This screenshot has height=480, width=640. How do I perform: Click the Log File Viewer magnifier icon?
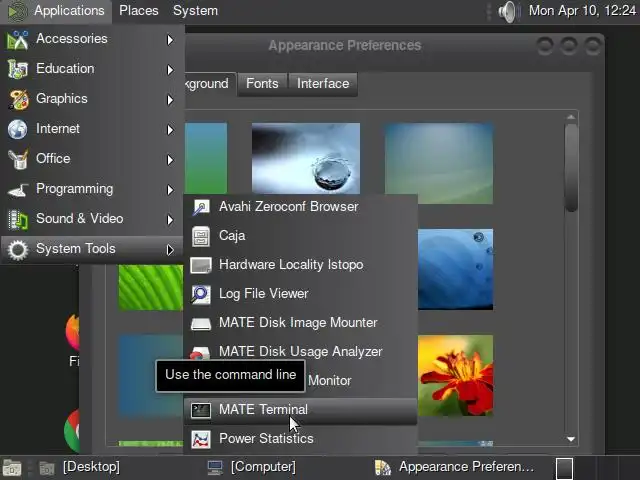[x=201, y=294]
